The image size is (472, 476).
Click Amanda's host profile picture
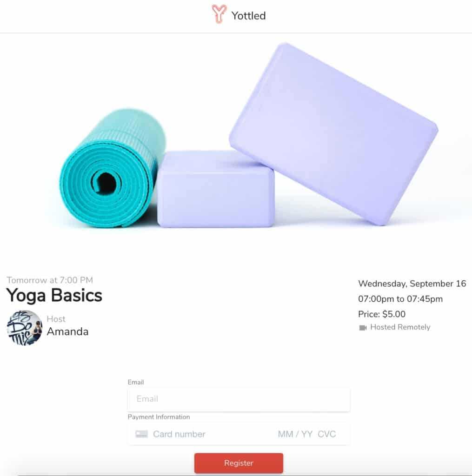[x=24, y=328]
